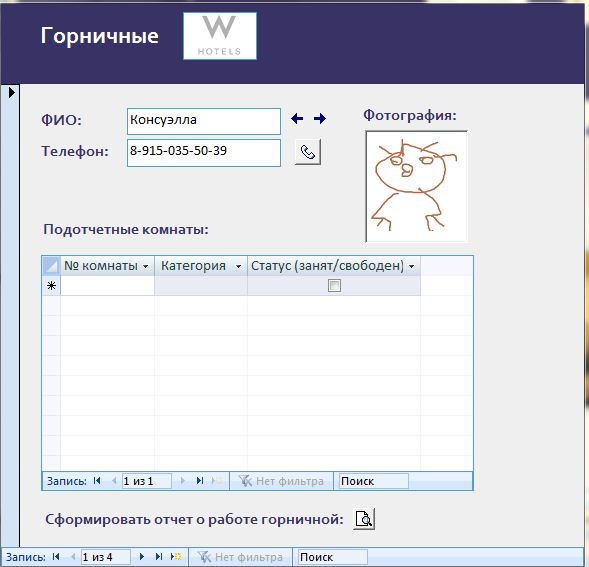
Task: Go to the previous maid record with the left arrow
Action: (x=297, y=119)
